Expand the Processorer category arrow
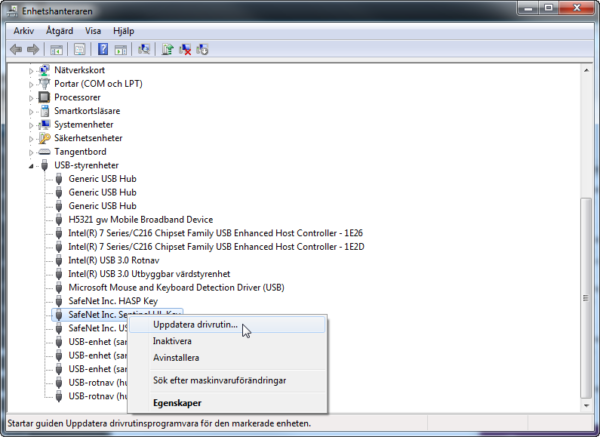The width and height of the screenshot is (600, 437). (31, 98)
